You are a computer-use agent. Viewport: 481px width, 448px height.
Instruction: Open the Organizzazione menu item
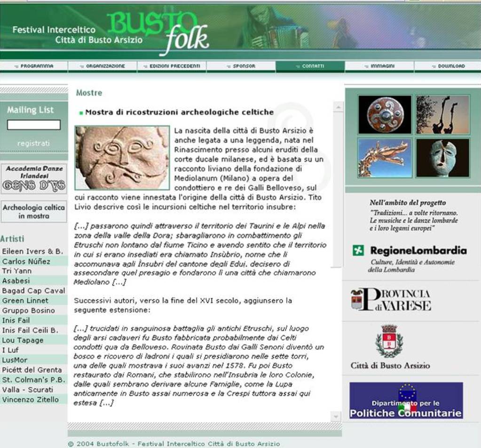103,66
